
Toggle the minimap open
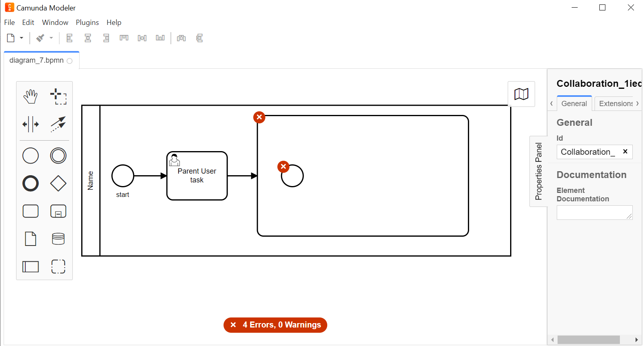coord(521,94)
